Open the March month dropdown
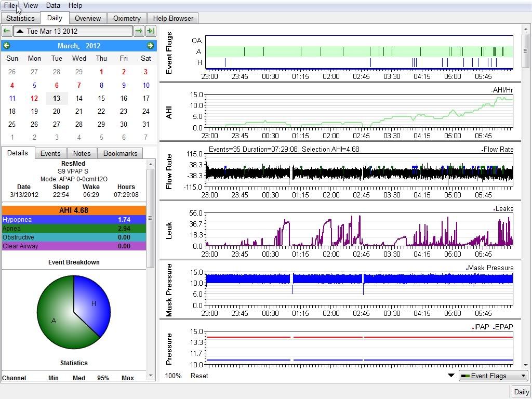532x399 pixels. coord(69,46)
